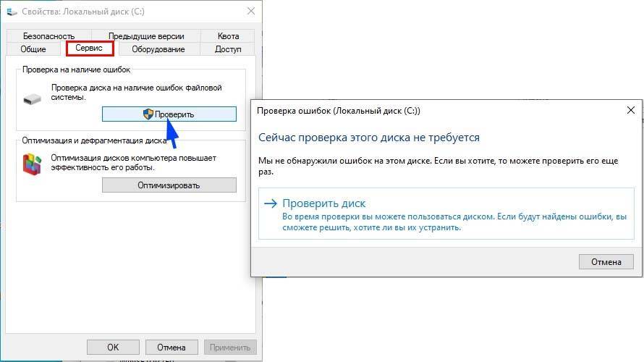
Task: Click the Проверить button with shield
Action: click(169, 114)
